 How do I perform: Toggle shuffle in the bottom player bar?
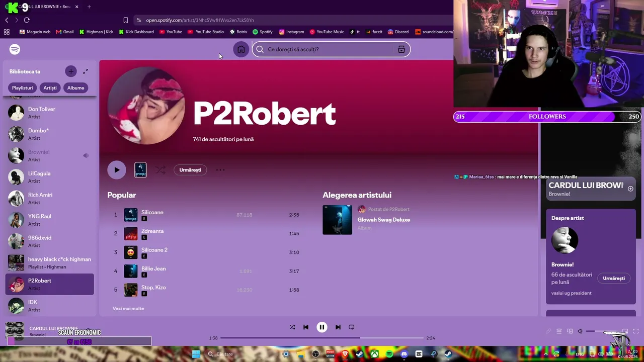(292, 327)
